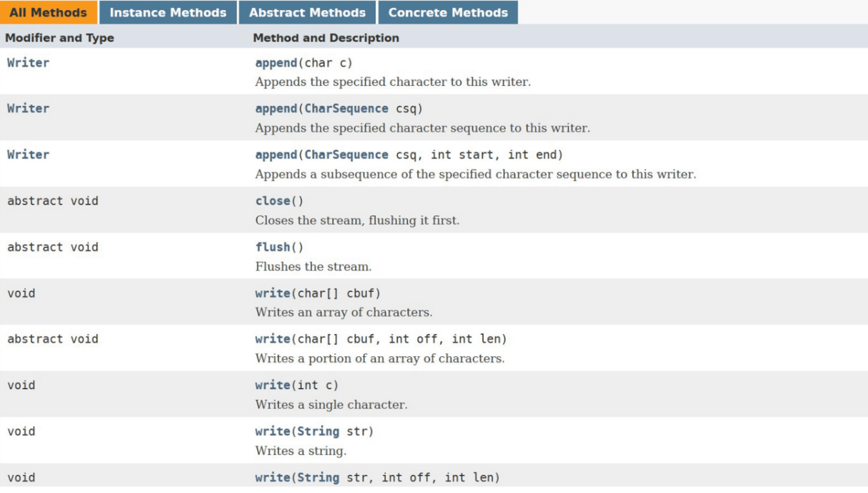868x493 pixels.
Task: Switch to the All Methods tab
Action: point(48,12)
